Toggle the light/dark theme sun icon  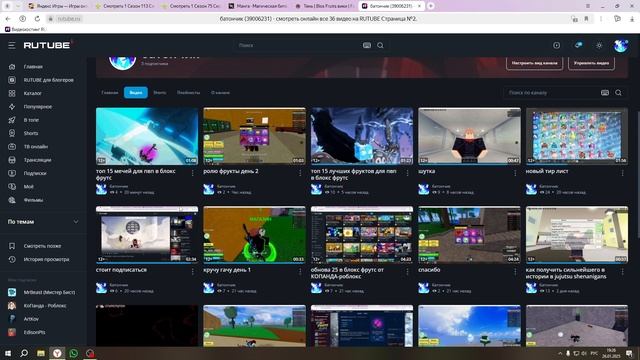(x=599, y=45)
